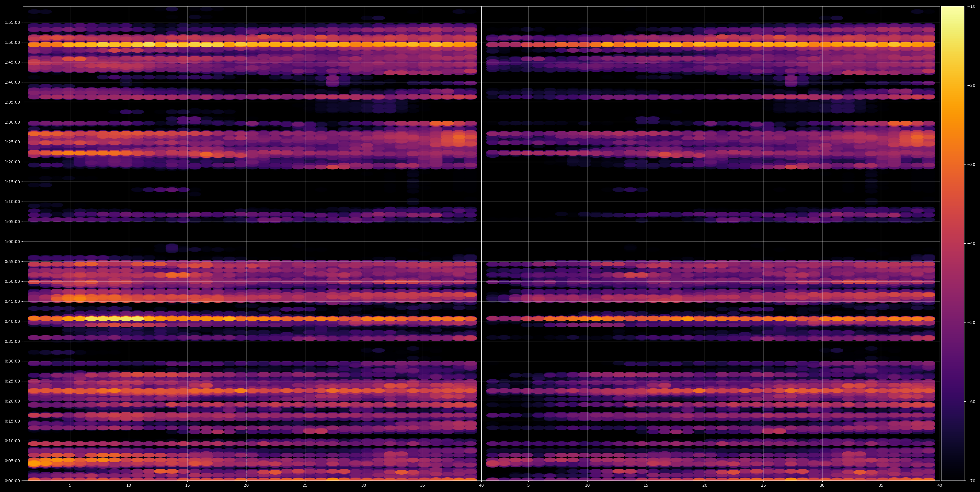Click x-axis label 25 under the right plot
Image resolution: width=980 pixels, height=492 pixels.
click(x=763, y=486)
